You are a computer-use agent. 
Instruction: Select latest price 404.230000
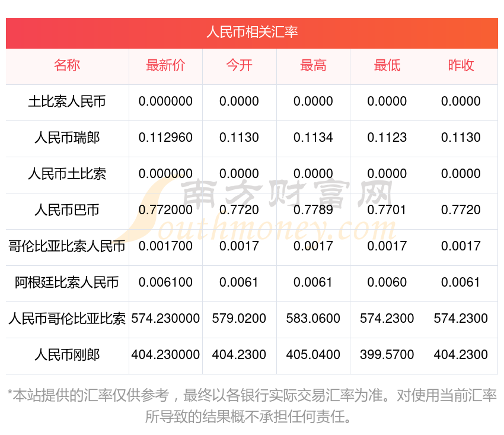pyautogui.click(x=165, y=355)
